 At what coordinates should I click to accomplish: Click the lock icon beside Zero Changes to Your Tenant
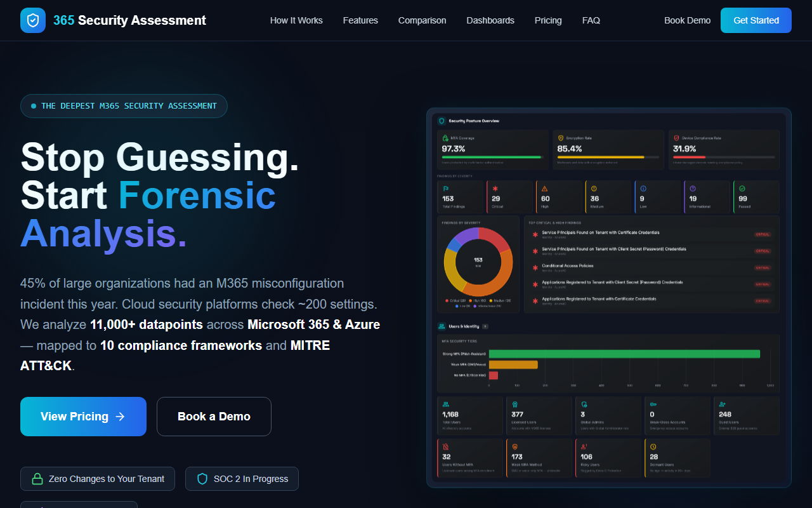37,479
